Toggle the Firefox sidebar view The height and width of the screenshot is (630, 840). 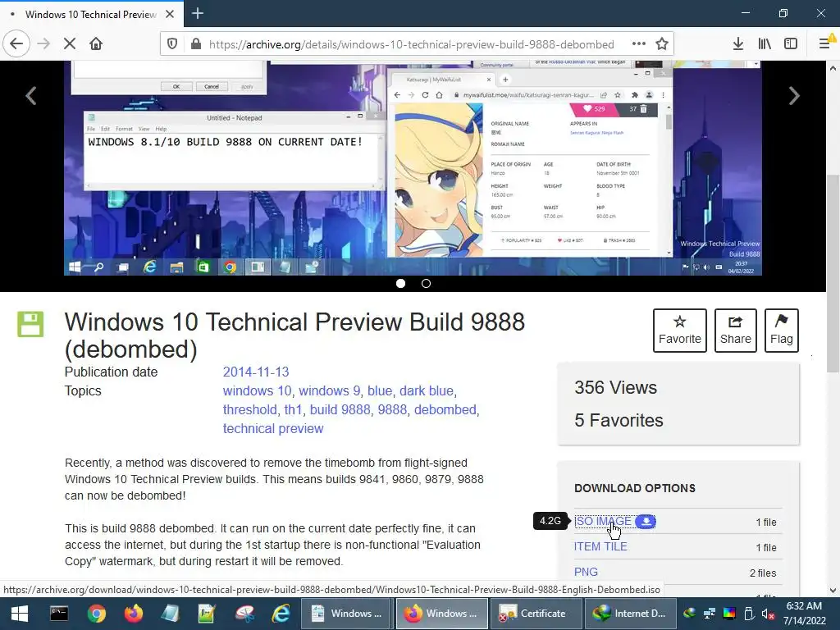pos(791,43)
